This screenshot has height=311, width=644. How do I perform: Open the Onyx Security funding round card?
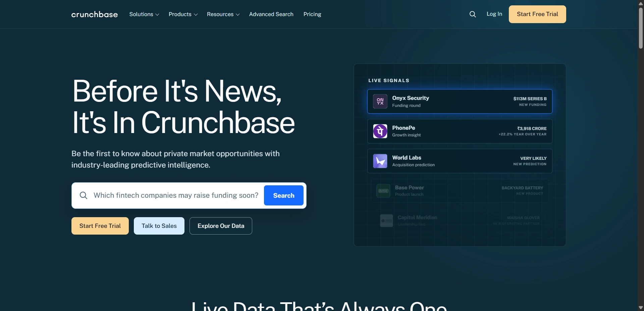point(460,101)
